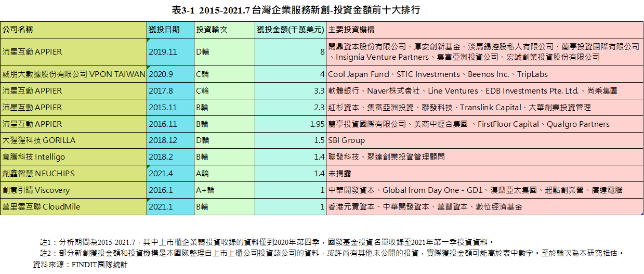Click the 投資輪次 header cell
The width and height of the screenshot is (644, 274).
click(x=225, y=30)
